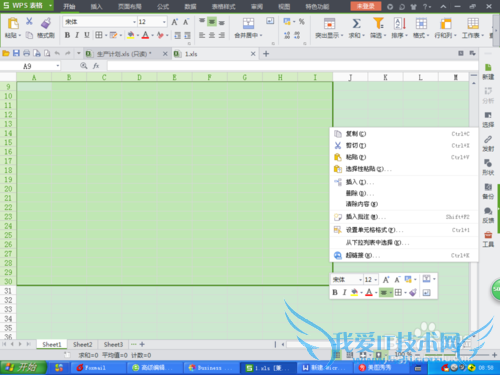Click the Worksheet (工作表) icon

coord(473,24)
